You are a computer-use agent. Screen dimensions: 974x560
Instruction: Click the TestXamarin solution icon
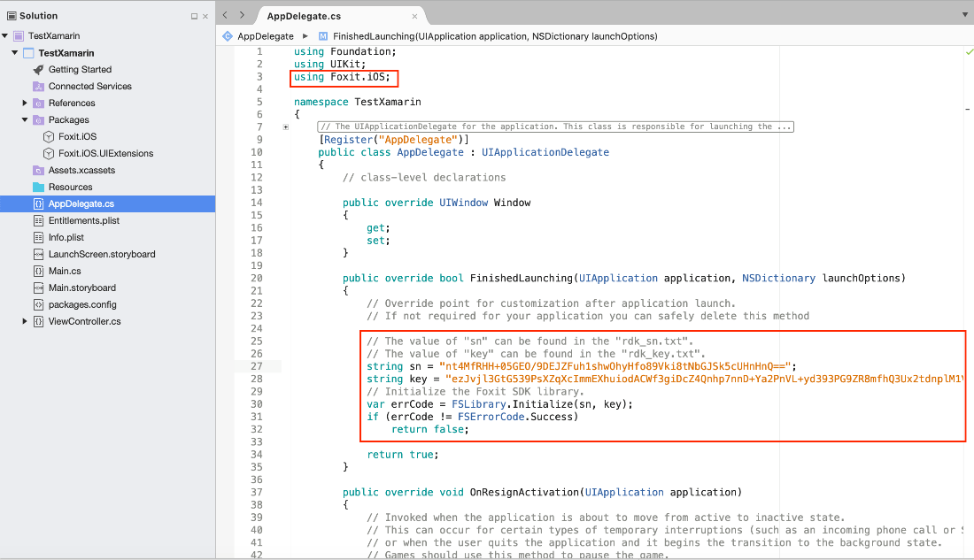[x=19, y=36]
